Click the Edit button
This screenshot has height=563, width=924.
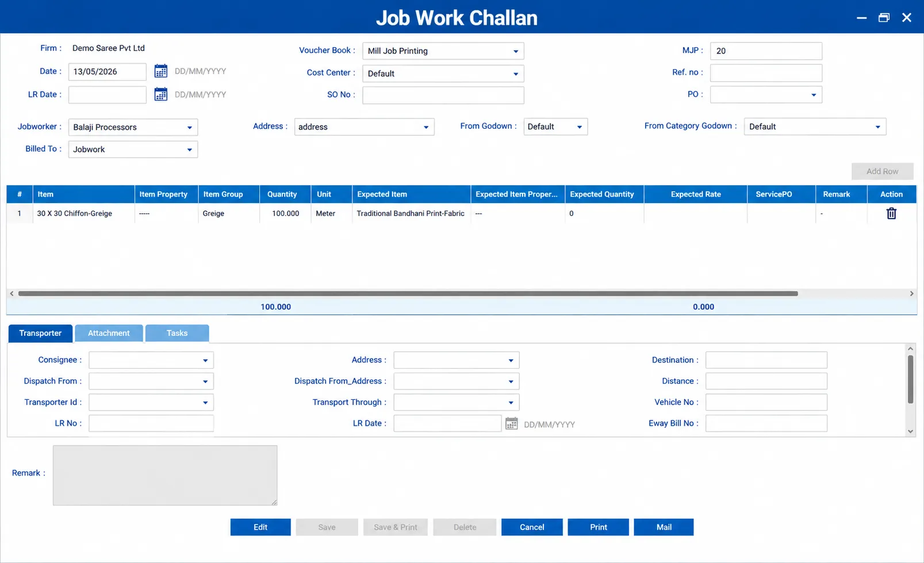pos(260,527)
